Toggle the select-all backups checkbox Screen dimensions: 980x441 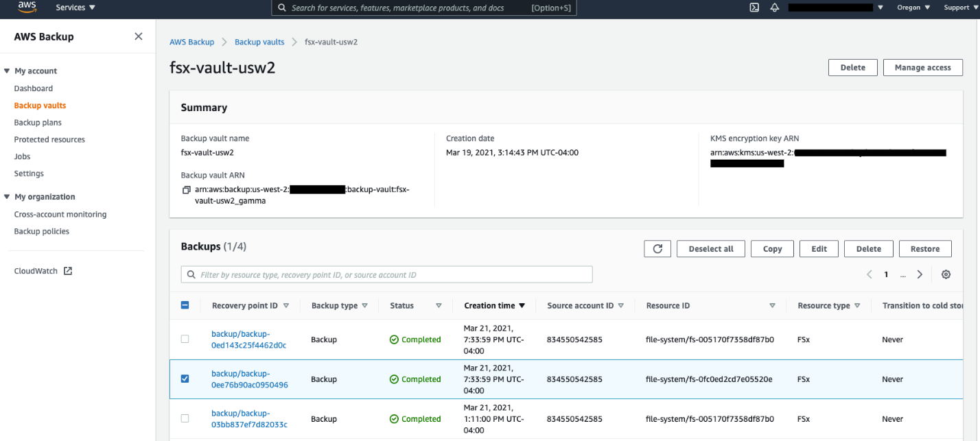click(x=185, y=305)
